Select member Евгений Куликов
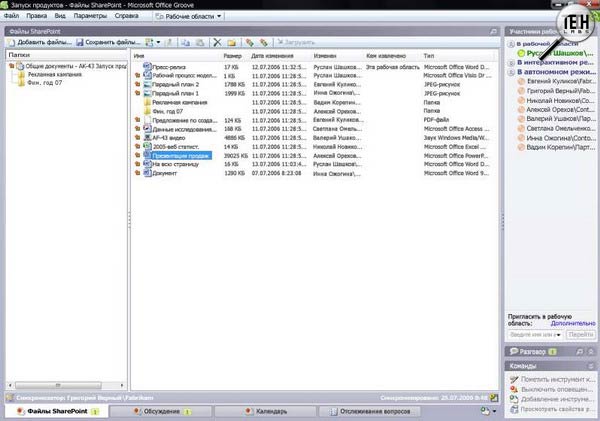 tap(556, 81)
